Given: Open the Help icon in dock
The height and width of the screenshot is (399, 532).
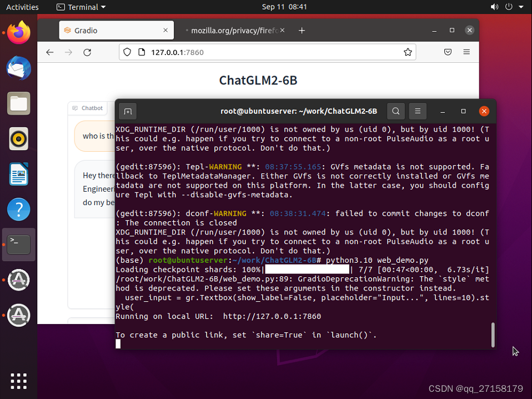Looking at the screenshot, I should pyautogui.click(x=19, y=209).
